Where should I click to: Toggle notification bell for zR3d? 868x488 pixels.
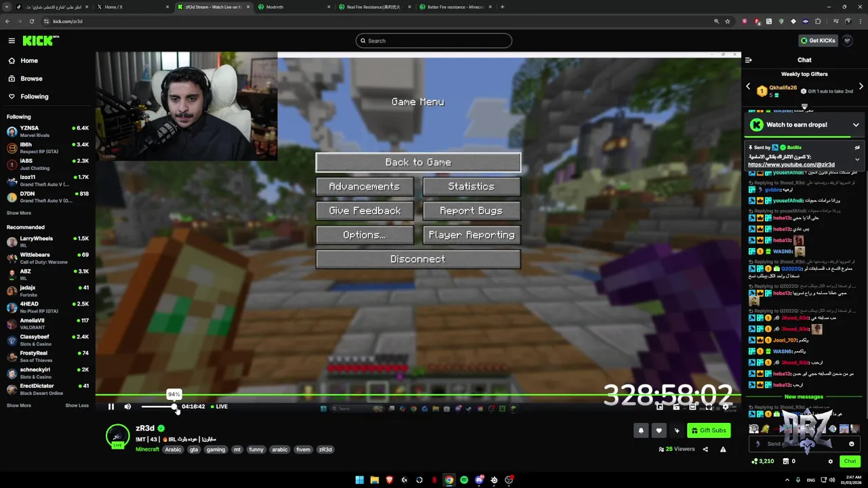click(x=641, y=430)
